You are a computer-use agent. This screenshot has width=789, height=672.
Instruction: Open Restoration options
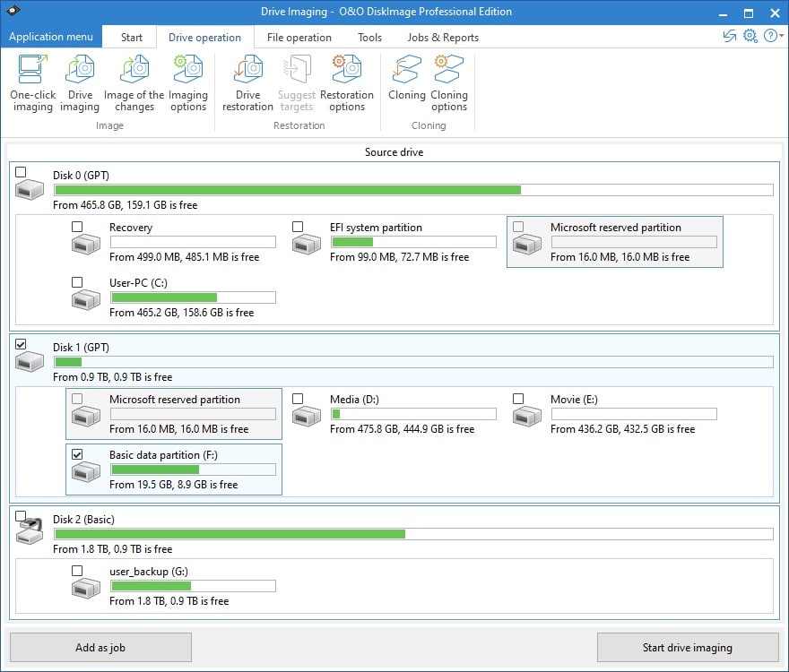coord(347,81)
